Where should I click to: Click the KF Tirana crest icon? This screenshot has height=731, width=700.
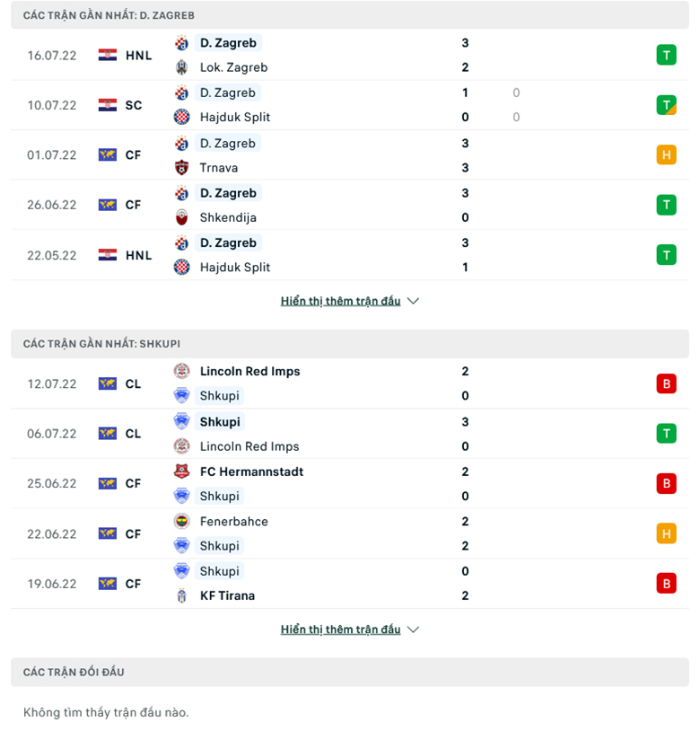click(181, 595)
